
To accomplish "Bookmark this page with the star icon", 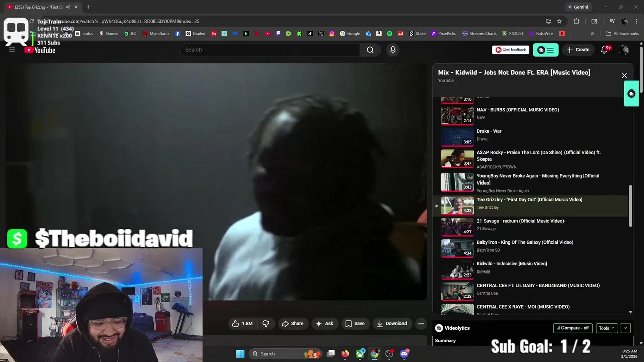I will click(559, 21).
